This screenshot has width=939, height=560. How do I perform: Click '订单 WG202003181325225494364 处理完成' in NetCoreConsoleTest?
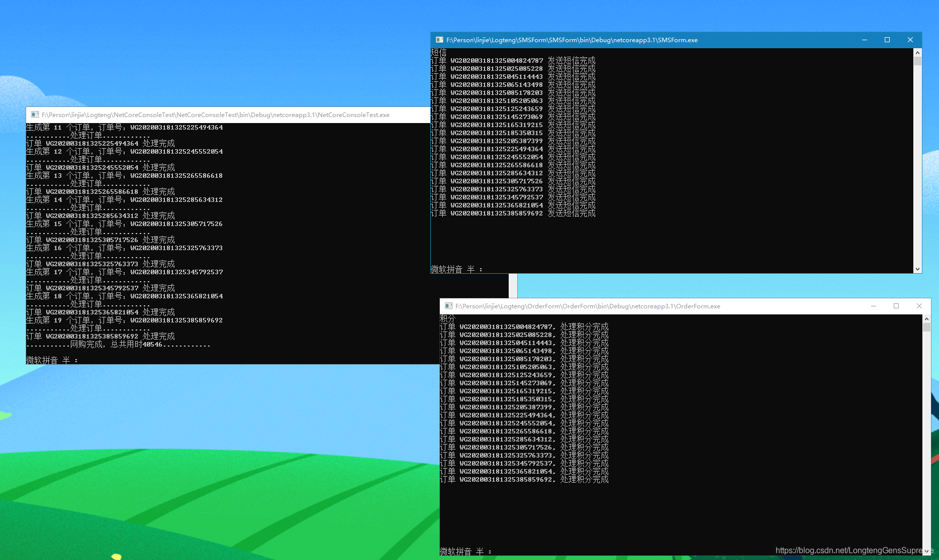pyautogui.click(x=101, y=144)
